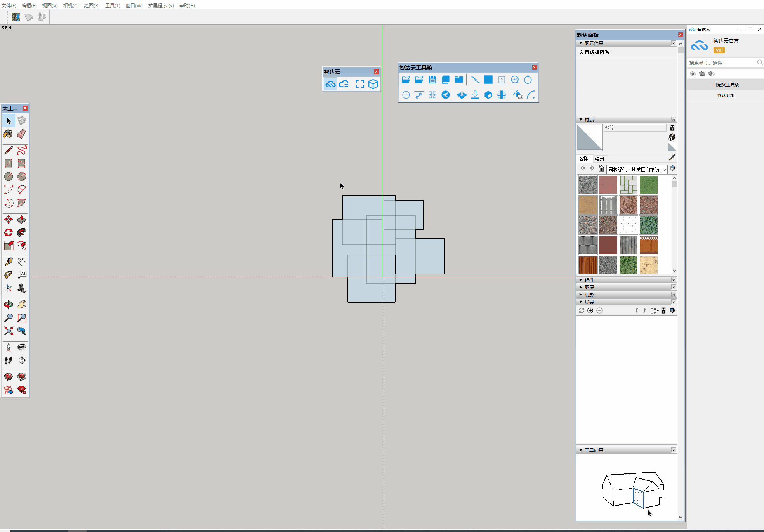Viewport: 764px width, 532px height.
Task: Select the green grass material swatch
Action: 648,185
